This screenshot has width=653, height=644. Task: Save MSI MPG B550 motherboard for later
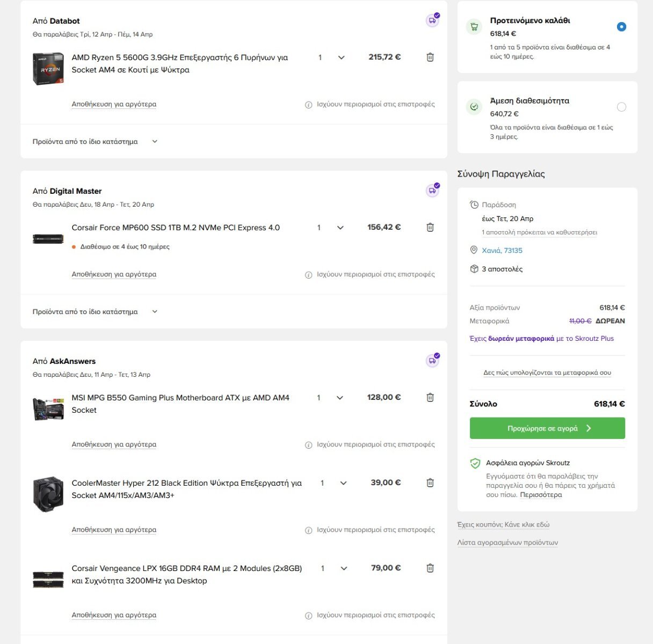tap(114, 444)
